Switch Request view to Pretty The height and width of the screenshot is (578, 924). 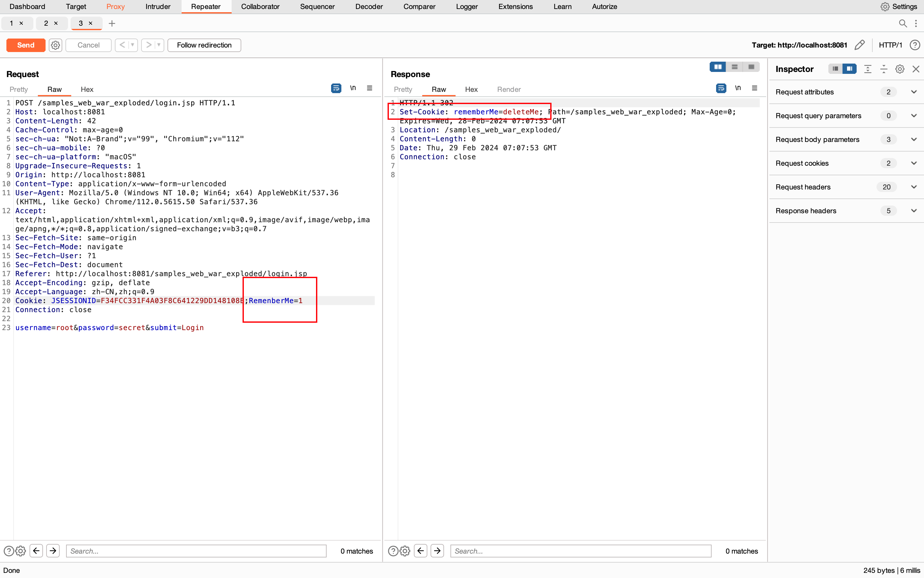[x=19, y=89]
